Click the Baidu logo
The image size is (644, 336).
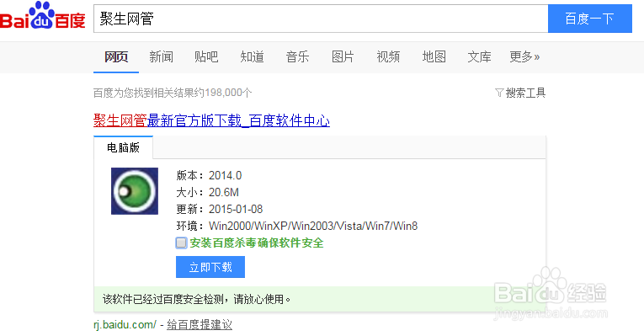point(42,16)
